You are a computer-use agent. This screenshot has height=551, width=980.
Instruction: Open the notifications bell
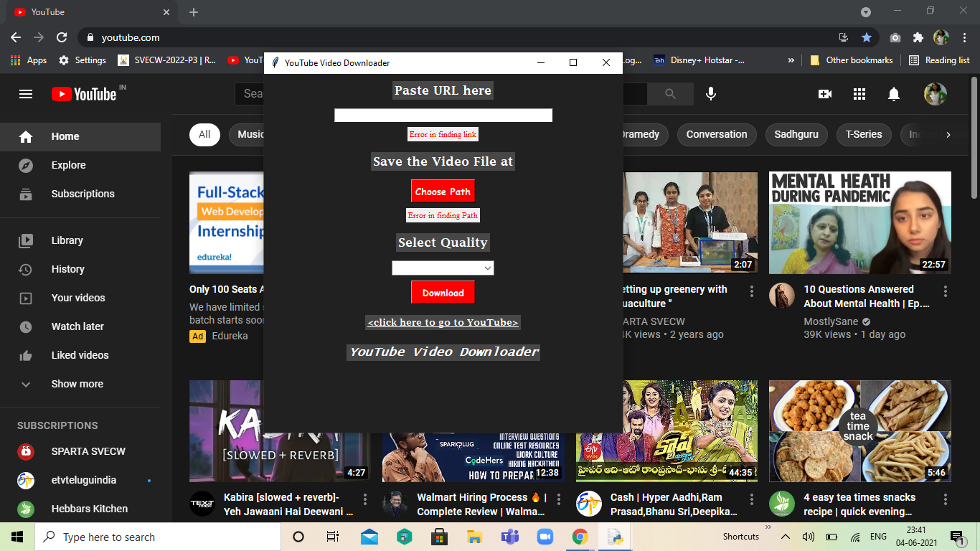click(893, 93)
